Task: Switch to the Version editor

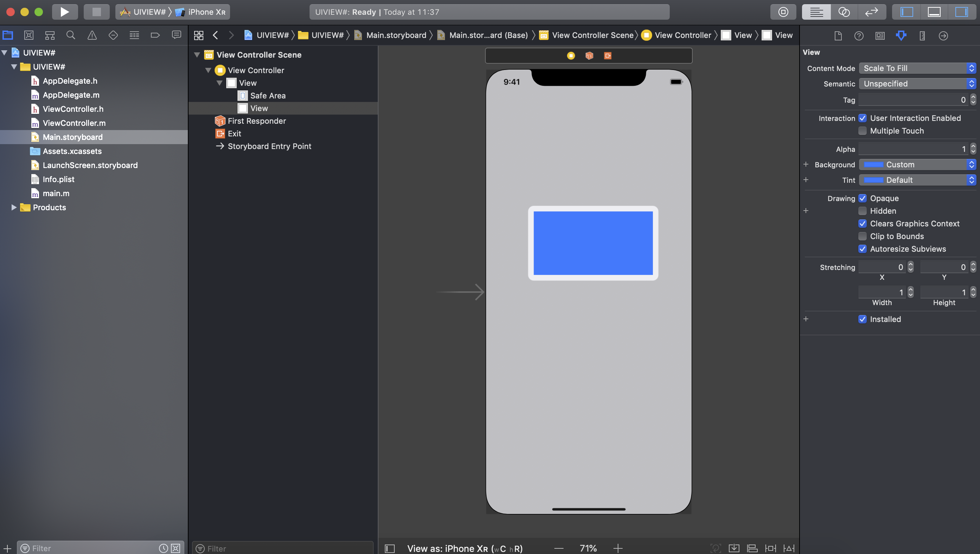Action: click(872, 12)
